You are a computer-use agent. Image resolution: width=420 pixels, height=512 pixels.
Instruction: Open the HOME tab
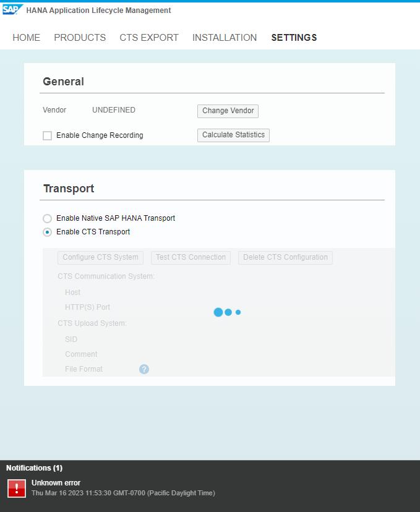[27, 38]
